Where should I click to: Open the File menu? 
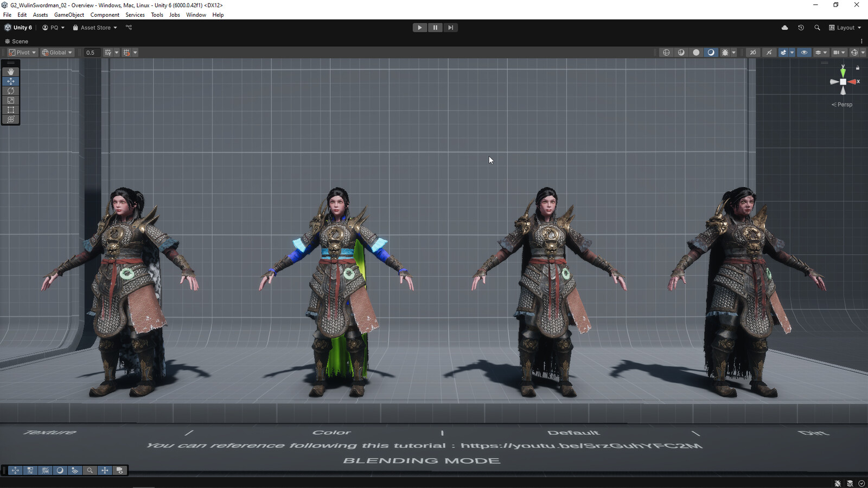tap(7, 15)
